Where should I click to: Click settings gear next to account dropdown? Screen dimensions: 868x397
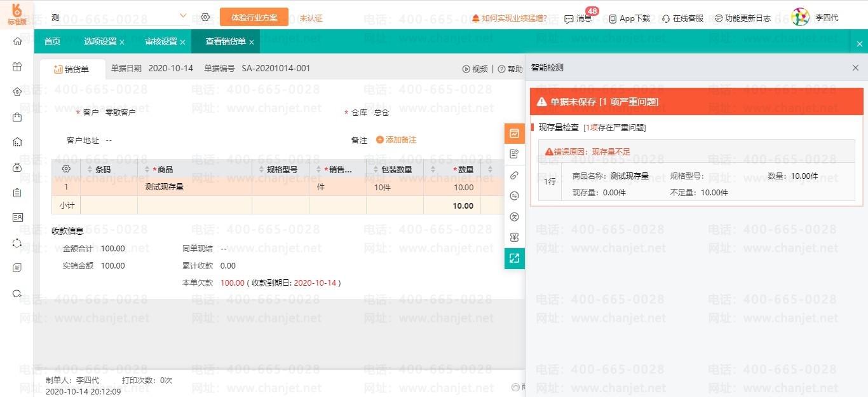(205, 17)
